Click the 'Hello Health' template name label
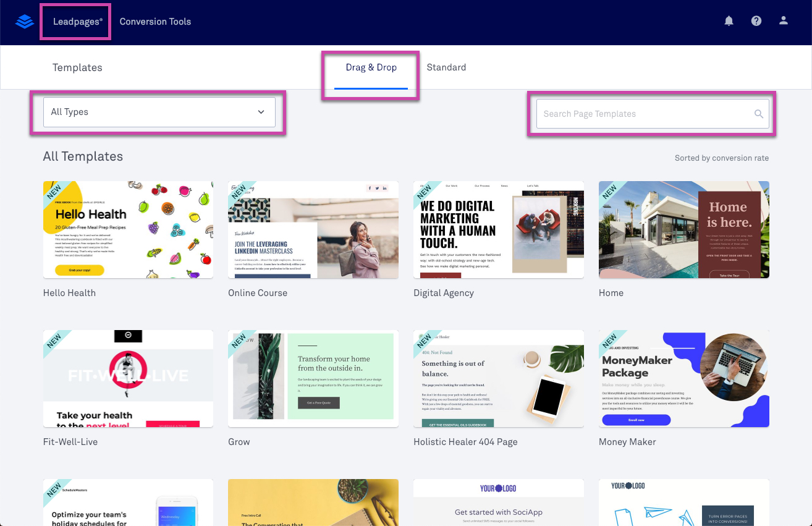 point(69,293)
